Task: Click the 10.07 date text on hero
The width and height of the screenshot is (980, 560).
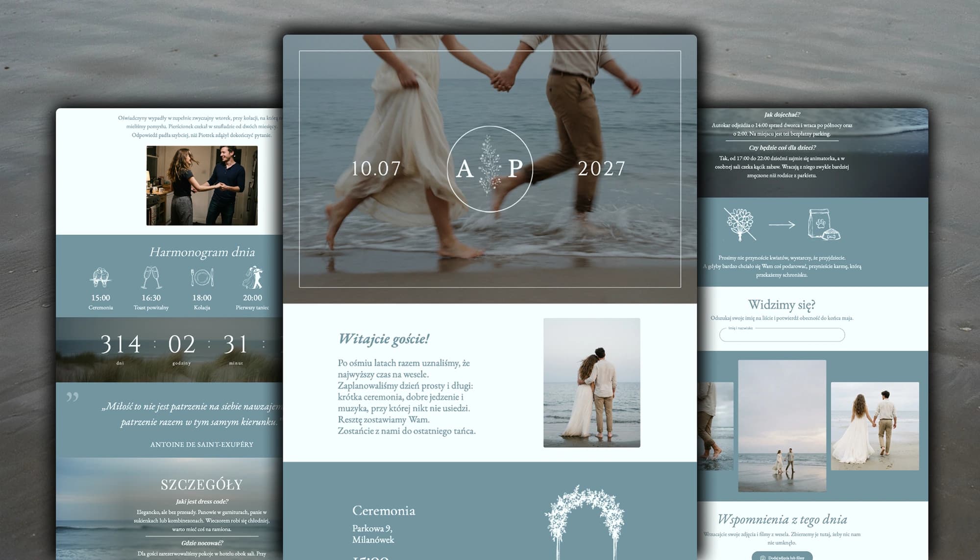Action: pos(376,169)
